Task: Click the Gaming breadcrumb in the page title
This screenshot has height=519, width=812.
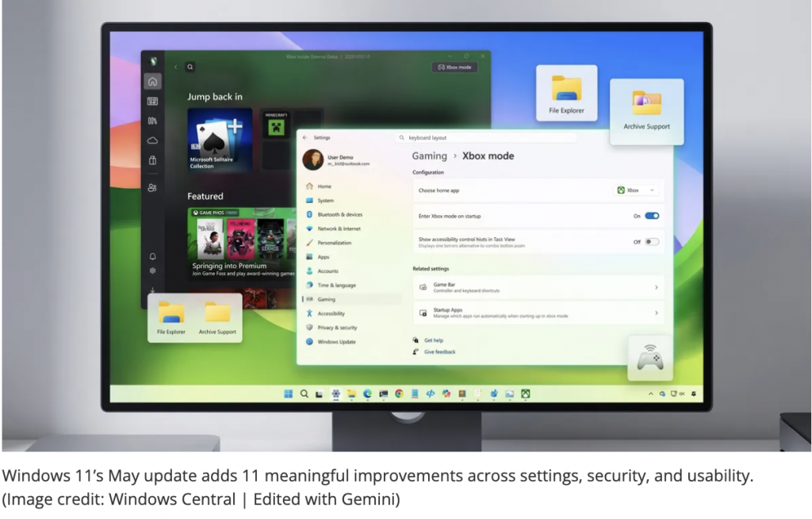Action: (x=429, y=156)
